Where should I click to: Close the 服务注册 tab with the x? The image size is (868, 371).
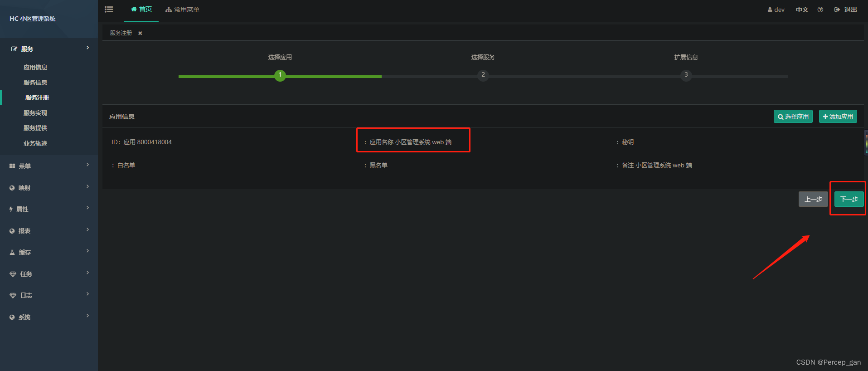140,33
